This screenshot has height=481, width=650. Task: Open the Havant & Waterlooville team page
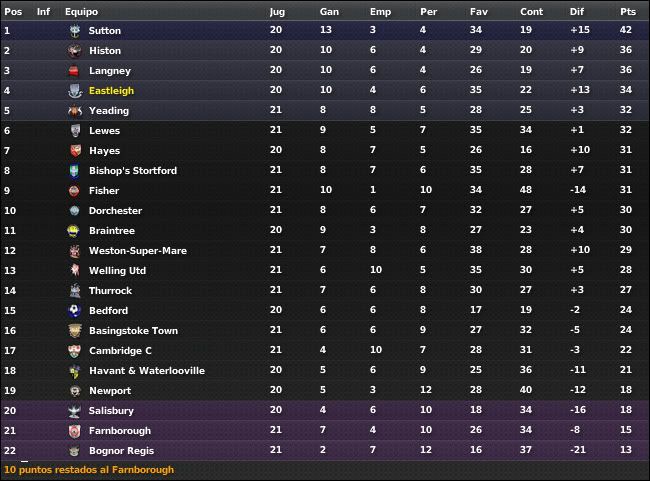(147, 371)
